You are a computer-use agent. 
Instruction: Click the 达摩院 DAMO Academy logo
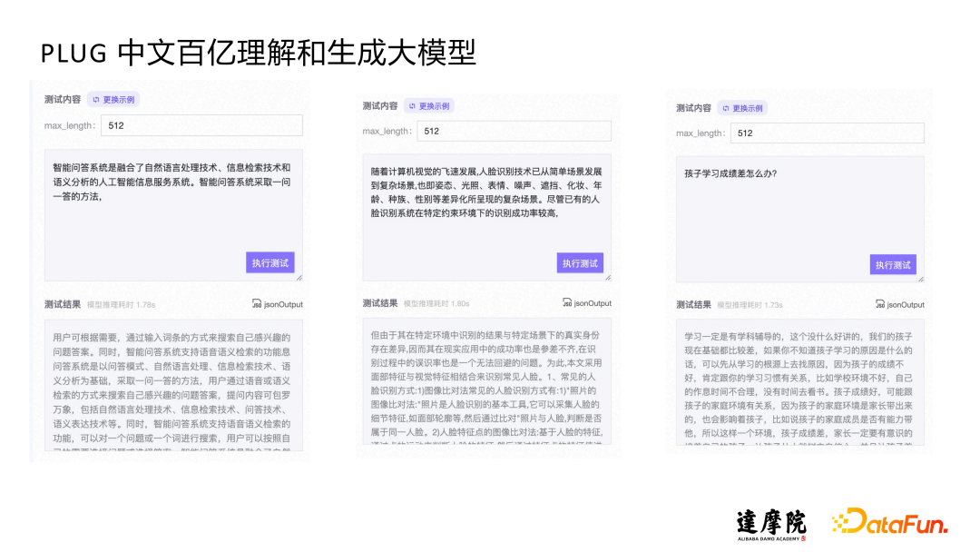771,525
